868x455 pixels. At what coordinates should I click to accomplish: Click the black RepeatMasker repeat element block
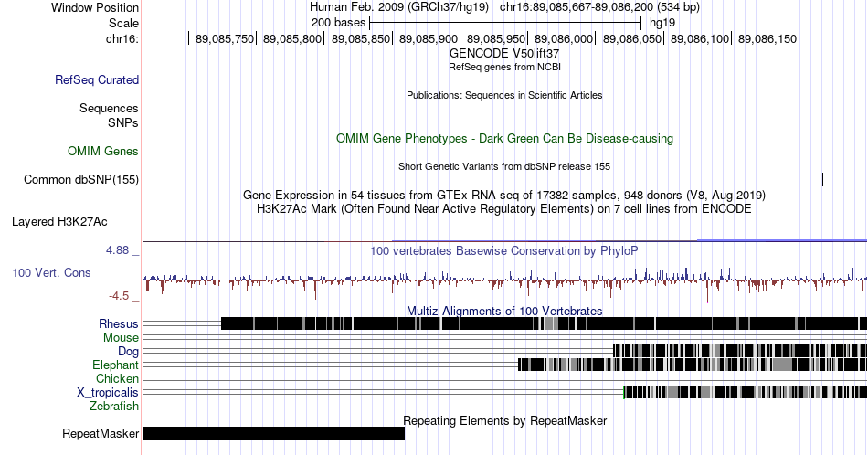click(x=273, y=433)
